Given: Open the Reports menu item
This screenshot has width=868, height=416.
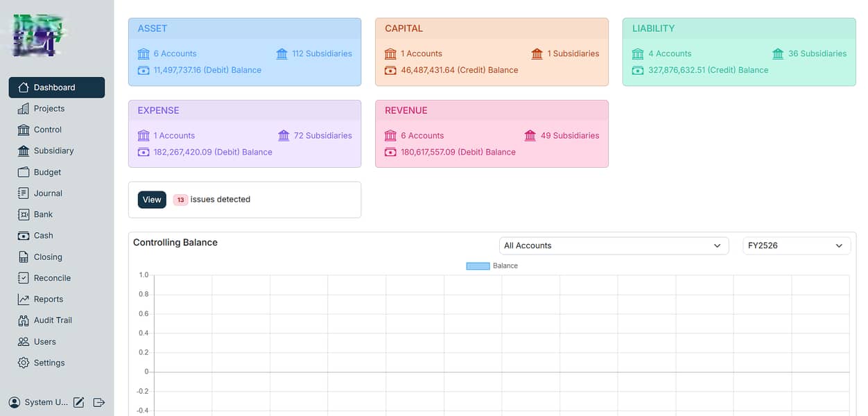Looking at the screenshot, I should [x=48, y=300].
